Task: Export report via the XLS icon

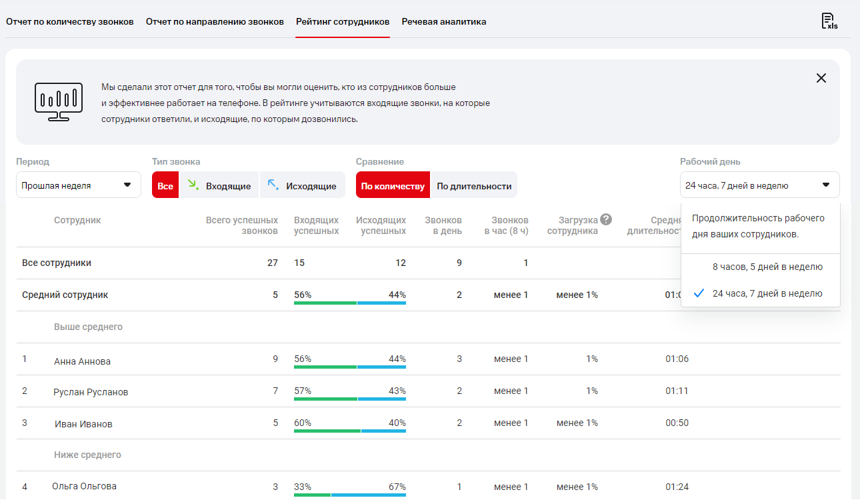Action: coord(829,21)
